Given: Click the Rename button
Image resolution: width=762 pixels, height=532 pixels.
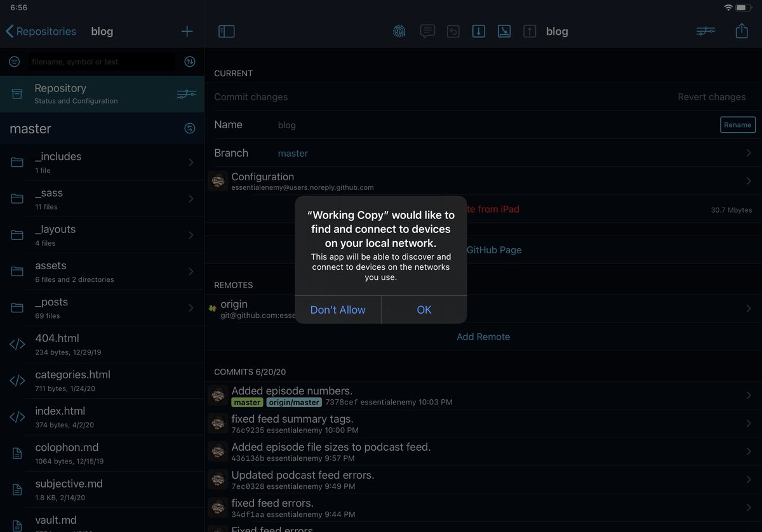Looking at the screenshot, I should pyautogui.click(x=738, y=124).
